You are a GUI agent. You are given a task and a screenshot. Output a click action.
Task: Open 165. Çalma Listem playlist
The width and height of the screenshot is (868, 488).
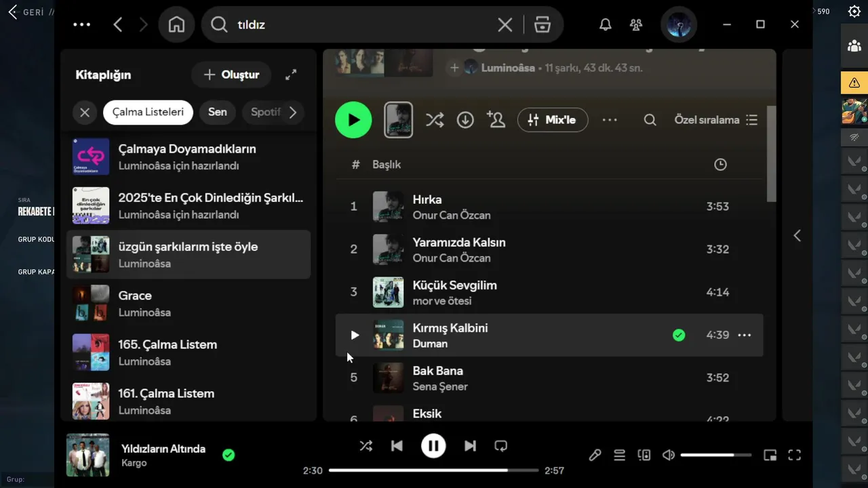click(189, 352)
